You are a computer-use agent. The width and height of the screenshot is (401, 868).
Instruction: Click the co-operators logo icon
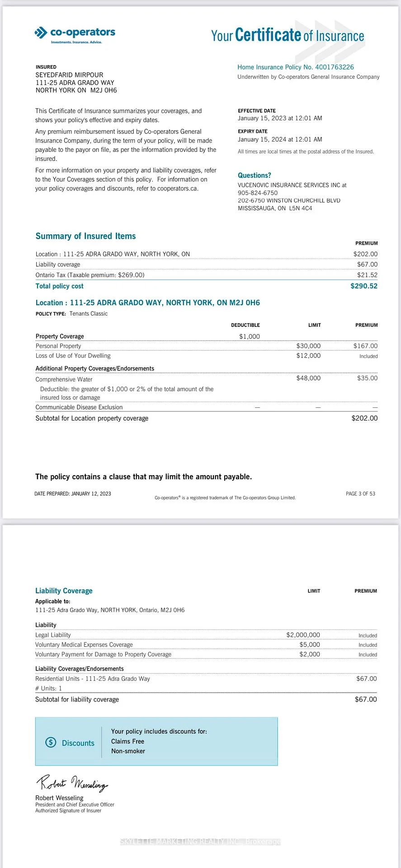pyautogui.click(x=41, y=33)
